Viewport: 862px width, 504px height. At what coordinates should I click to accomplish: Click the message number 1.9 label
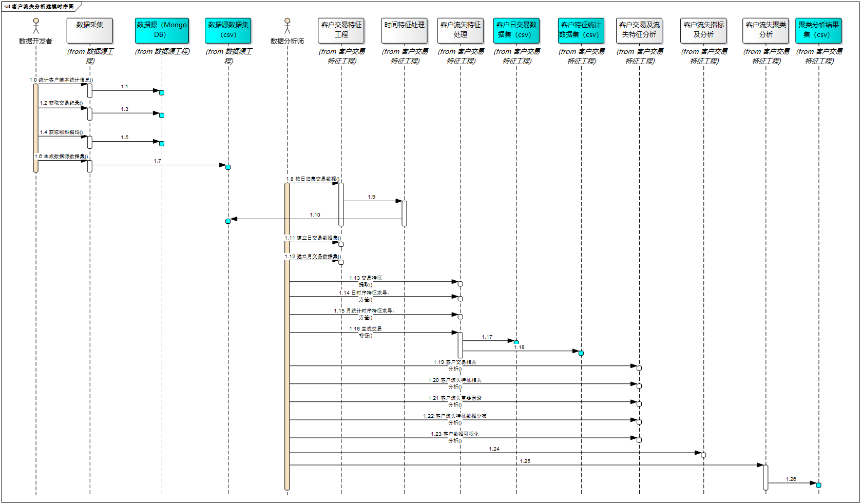coord(371,197)
